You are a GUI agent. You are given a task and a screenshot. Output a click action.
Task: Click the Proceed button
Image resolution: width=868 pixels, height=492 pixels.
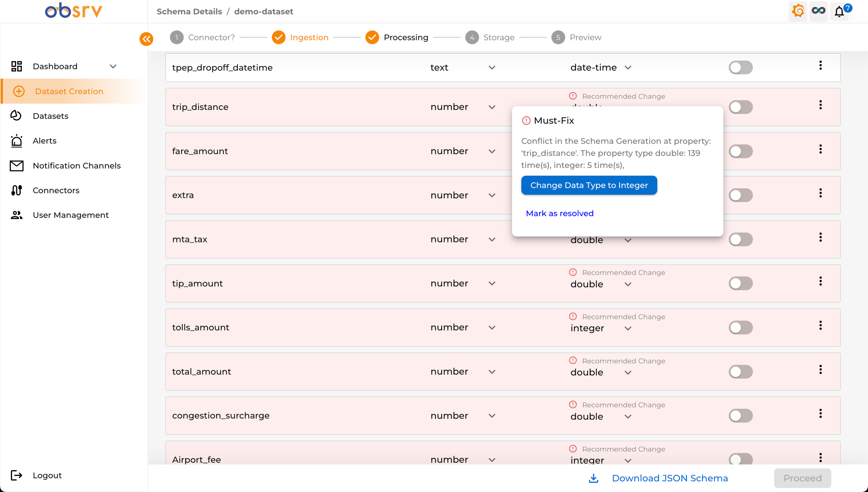coord(802,478)
